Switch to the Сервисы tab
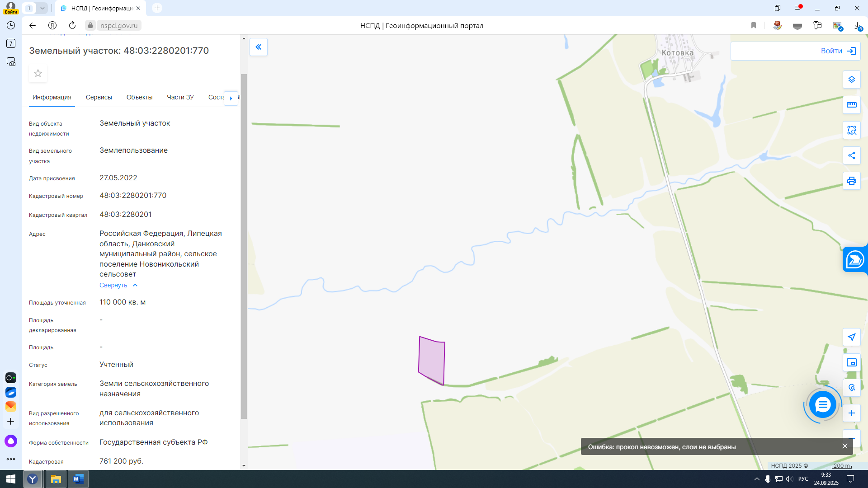 pos(99,97)
